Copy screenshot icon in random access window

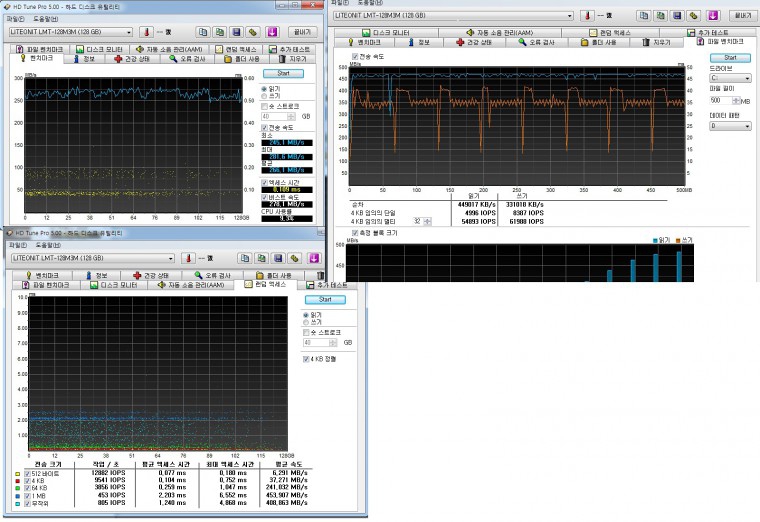tap(262, 258)
